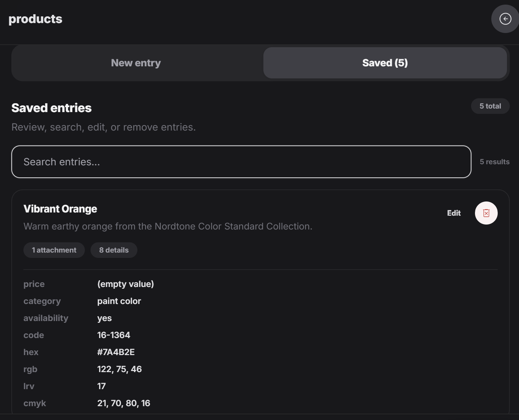519x420 pixels.
Task: Click the Saved entries heading
Action: pyautogui.click(x=51, y=108)
